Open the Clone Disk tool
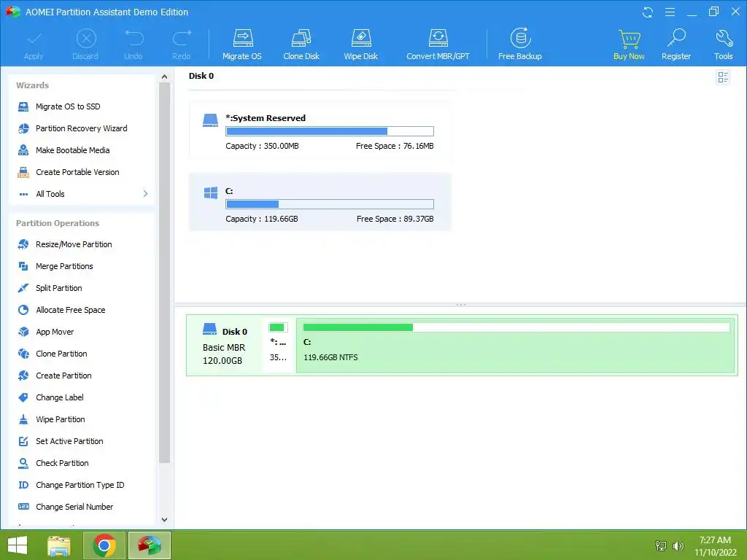Screen dimensions: 747x560 pos(301,44)
